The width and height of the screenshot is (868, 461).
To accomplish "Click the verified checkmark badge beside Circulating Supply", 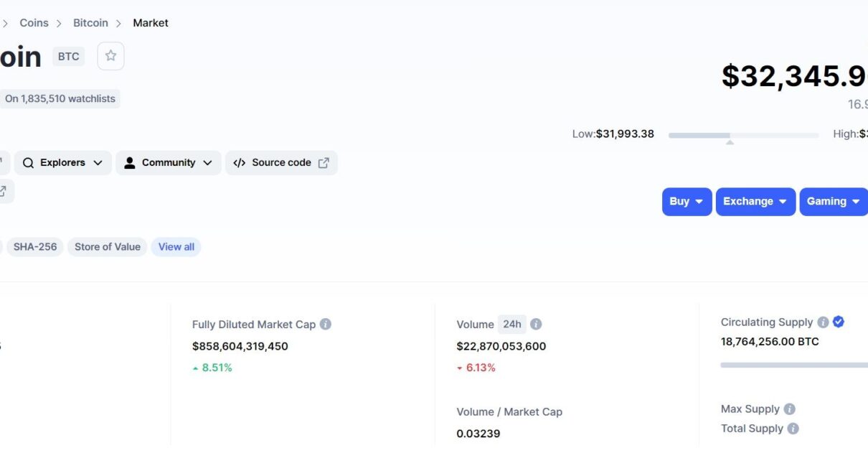I will click(839, 322).
